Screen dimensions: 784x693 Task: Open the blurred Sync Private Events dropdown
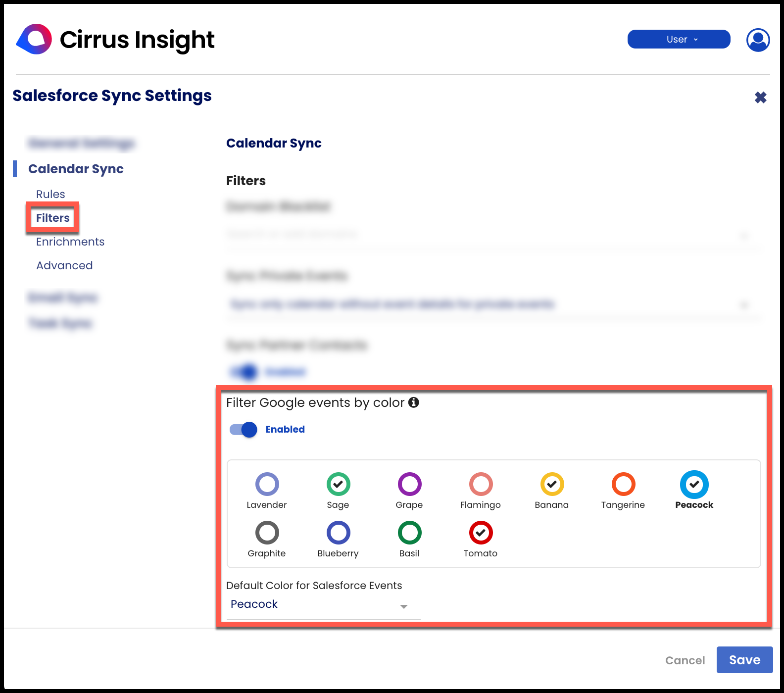(493, 304)
